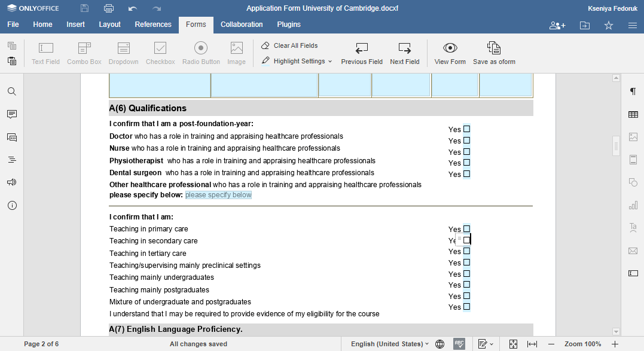Check Yes for Teaching in tertiary care
The height and width of the screenshot is (351, 644).
(466, 251)
